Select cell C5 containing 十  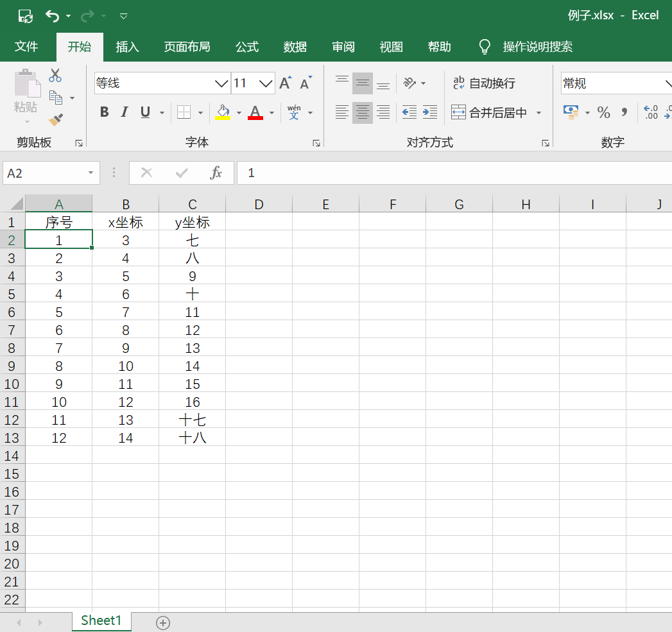tap(193, 294)
